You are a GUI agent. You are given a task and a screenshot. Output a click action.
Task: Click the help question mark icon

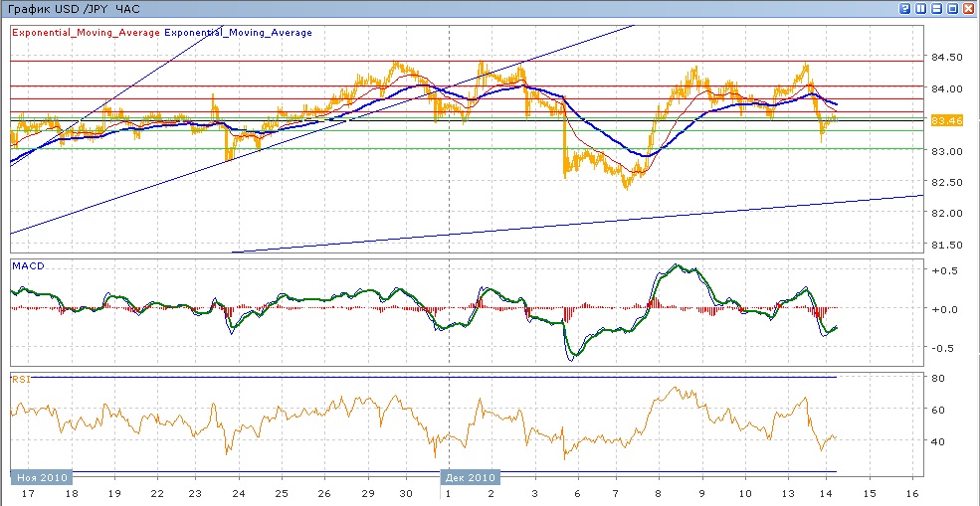tap(905, 8)
